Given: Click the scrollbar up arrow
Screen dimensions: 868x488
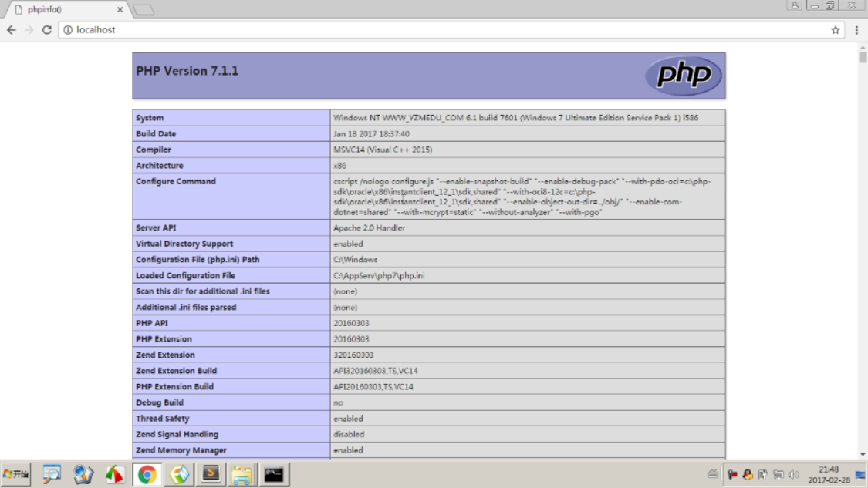Looking at the screenshot, I should coord(863,48).
